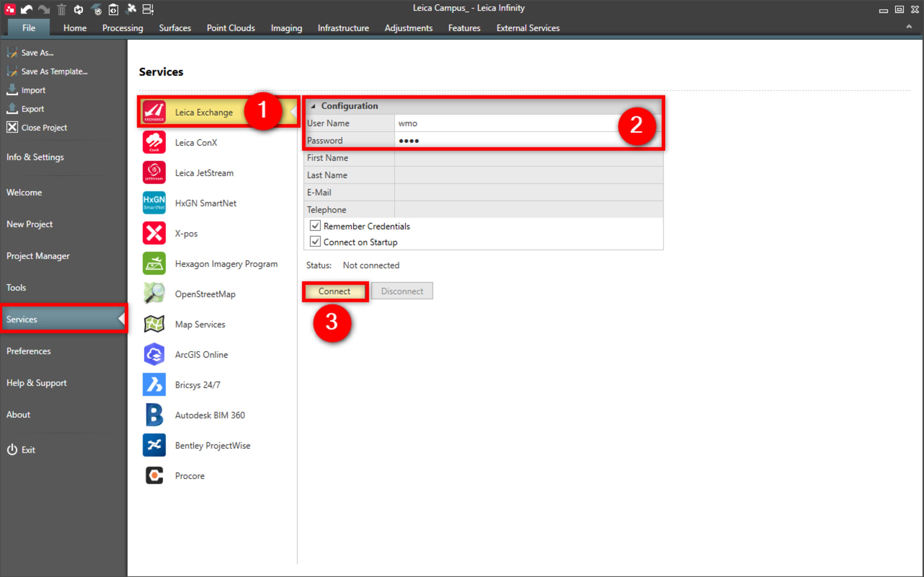Click the circular refresh arrows icon
The height and width of the screenshot is (577, 924).
(79, 9)
